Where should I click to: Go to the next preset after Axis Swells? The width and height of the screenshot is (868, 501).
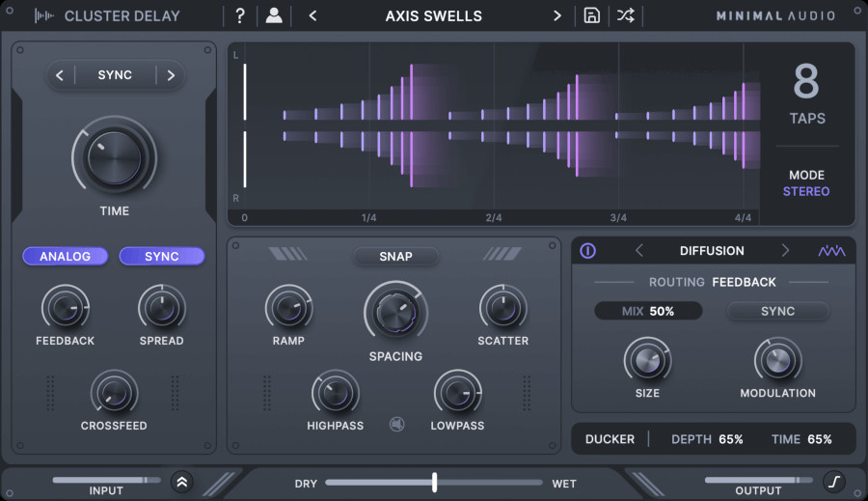pyautogui.click(x=556, y=15)
